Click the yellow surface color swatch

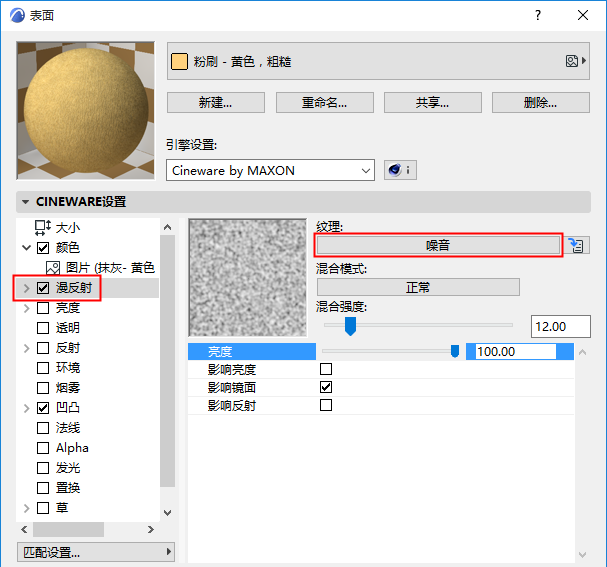coord(179,62)
